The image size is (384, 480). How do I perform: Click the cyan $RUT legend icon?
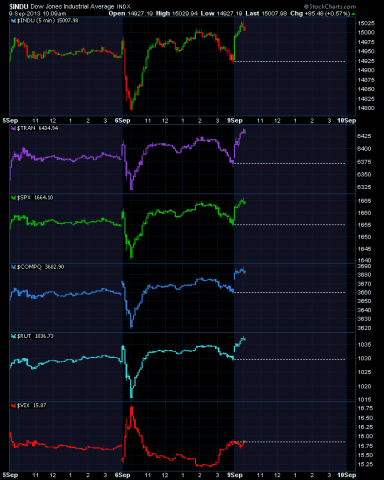[13, 336]
